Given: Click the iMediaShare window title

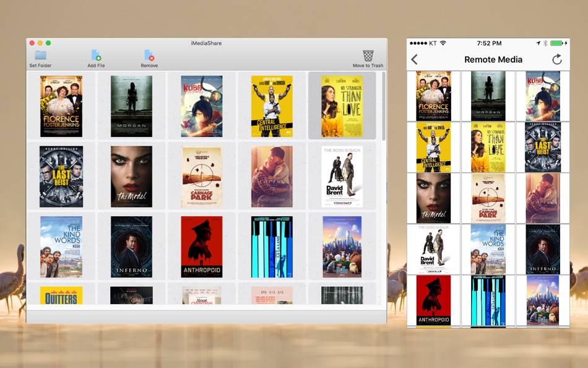Looking at the screenshot, I should coord(206,43).
